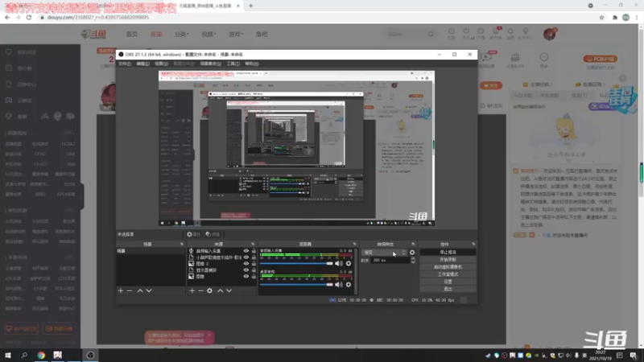
Task: Hide the 小葫芦歌曲显示插件 source
Action: [246, 257]
